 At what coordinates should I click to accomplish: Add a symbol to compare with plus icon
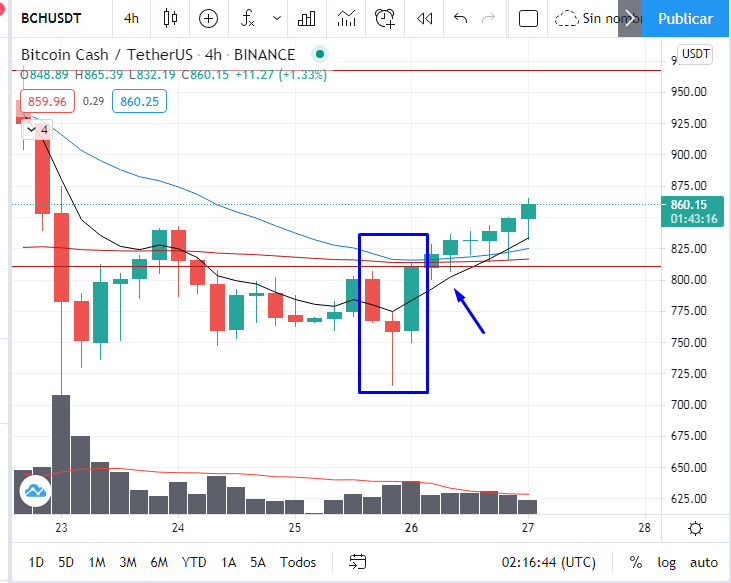208,18
